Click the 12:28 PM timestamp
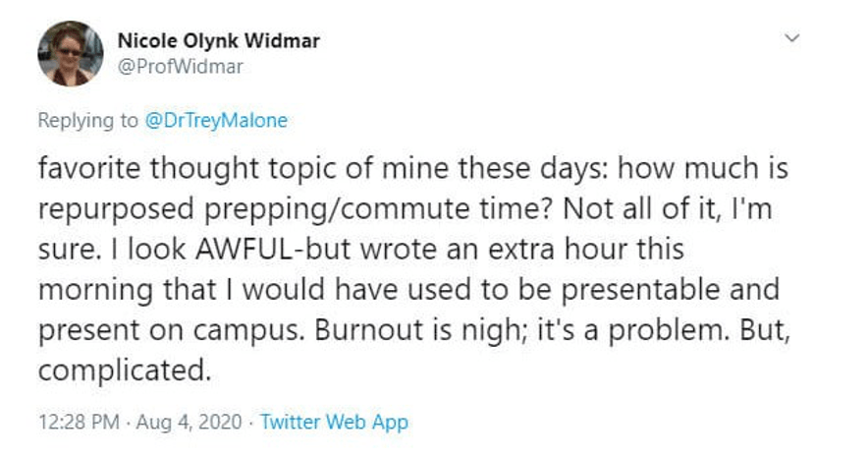Screen dimensions: 868x457 pos(80,422)
